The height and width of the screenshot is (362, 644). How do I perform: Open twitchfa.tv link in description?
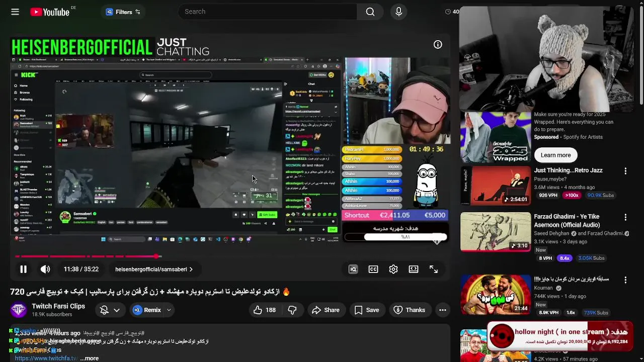(x=46, y=358)
